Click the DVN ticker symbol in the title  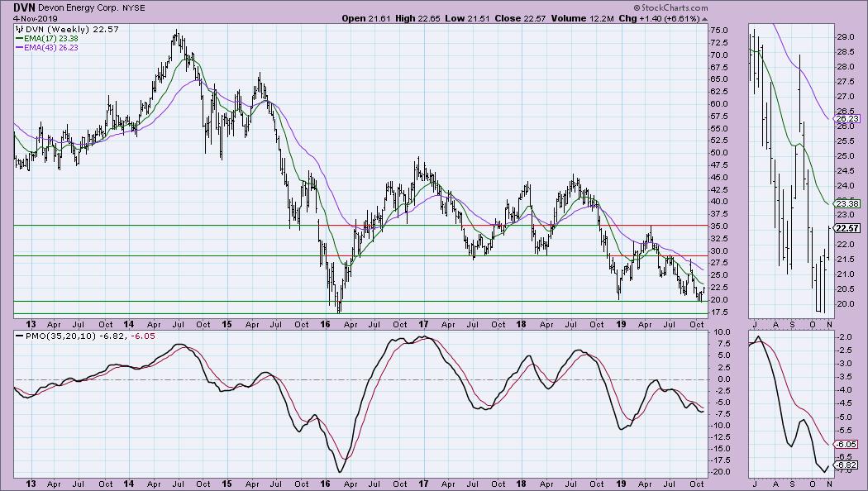coord(24,7)
